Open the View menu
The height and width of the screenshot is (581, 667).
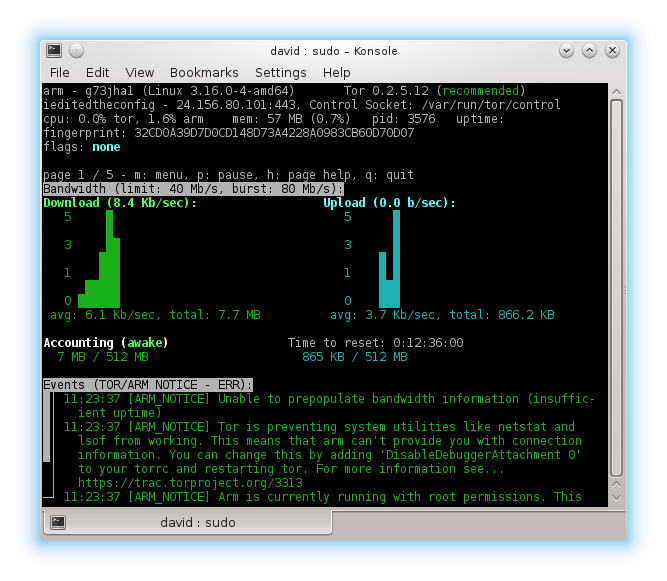coord(140,73)
